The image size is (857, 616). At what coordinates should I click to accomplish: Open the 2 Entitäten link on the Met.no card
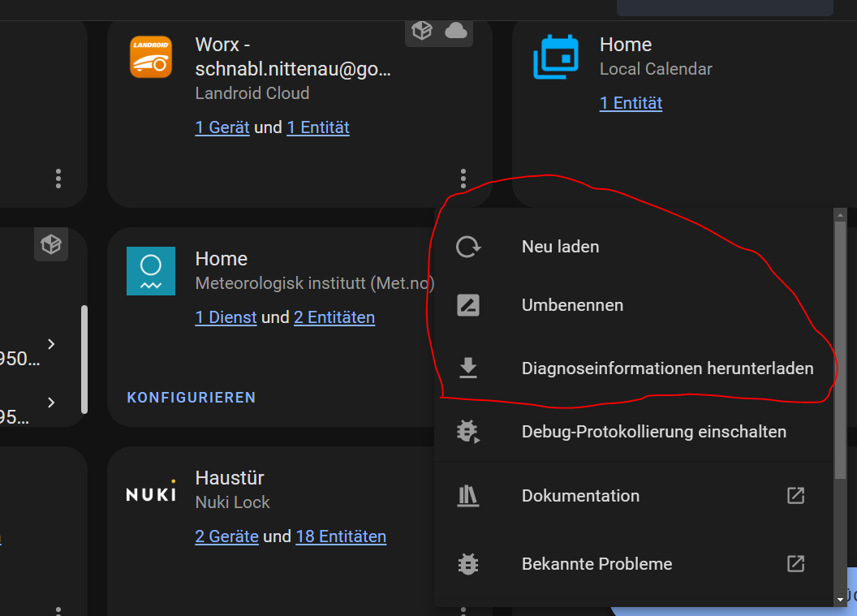coord(334,317)
